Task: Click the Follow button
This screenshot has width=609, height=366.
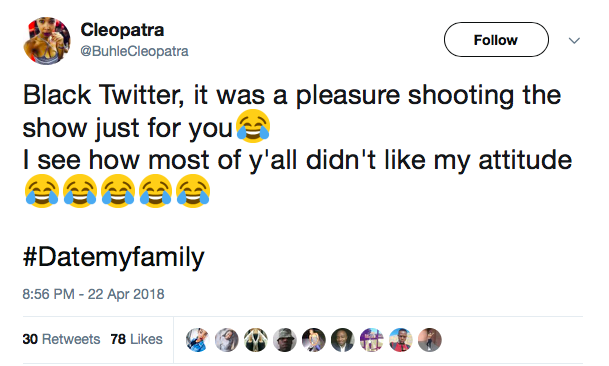Action: pyautogui.click(x=496, y=40)
